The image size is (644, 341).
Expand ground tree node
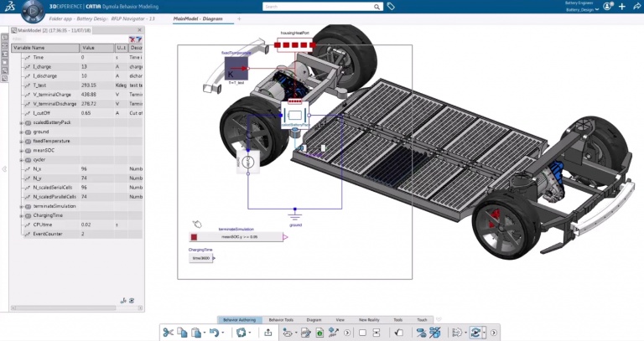tap(21, 132)
